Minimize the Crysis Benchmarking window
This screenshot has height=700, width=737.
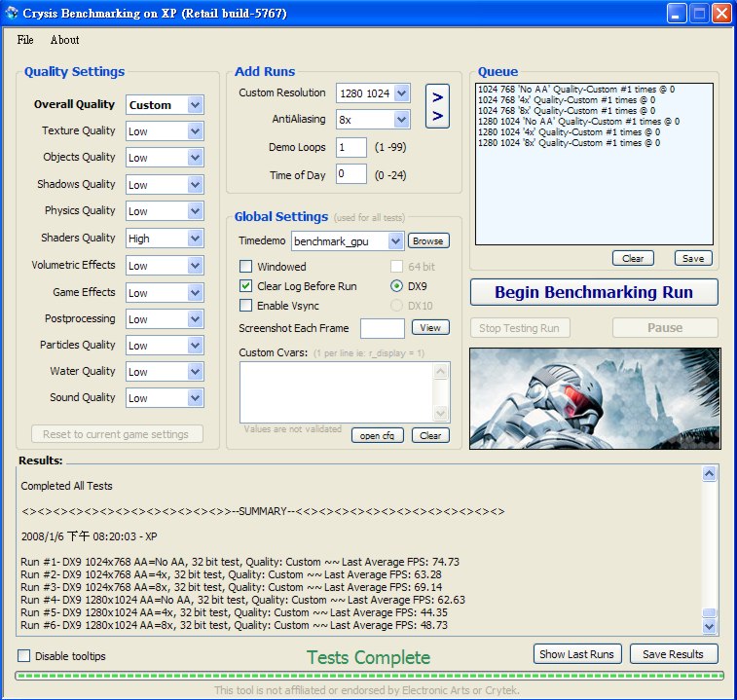(x=677, y=14)
